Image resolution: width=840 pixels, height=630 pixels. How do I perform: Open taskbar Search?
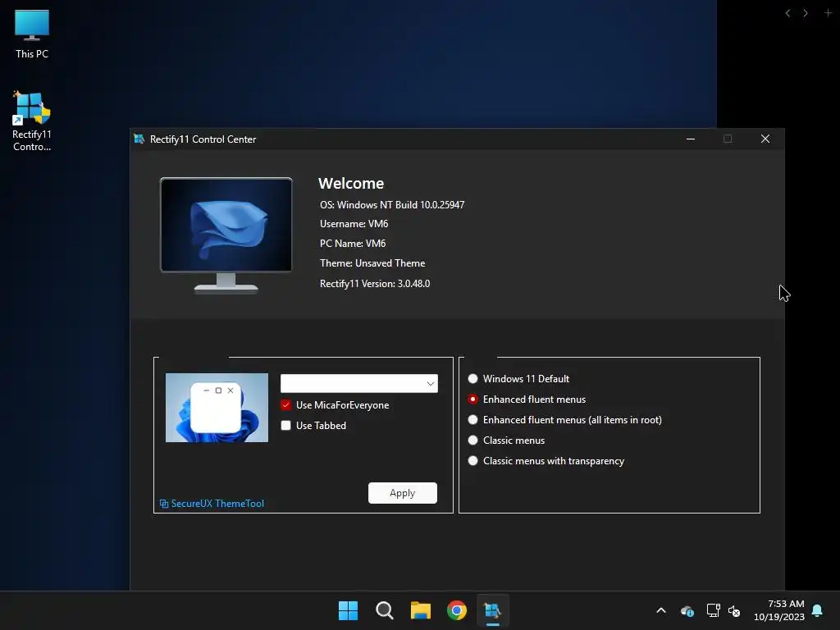pos(385,610)
